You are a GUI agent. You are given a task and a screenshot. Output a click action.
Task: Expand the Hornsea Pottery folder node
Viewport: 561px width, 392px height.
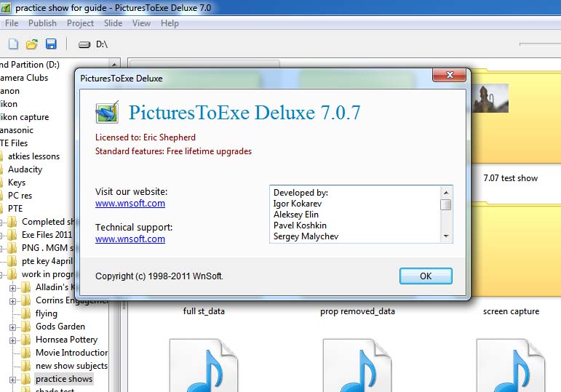coord(12,340)
